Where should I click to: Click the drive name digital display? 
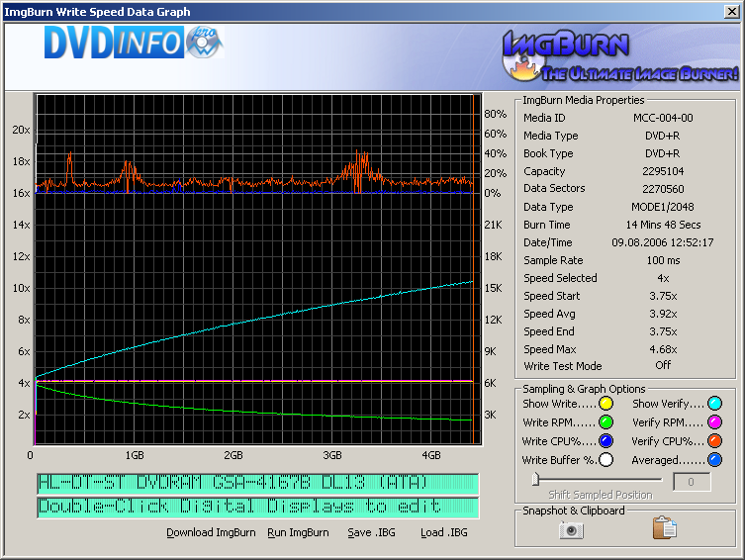coord(258,484)
